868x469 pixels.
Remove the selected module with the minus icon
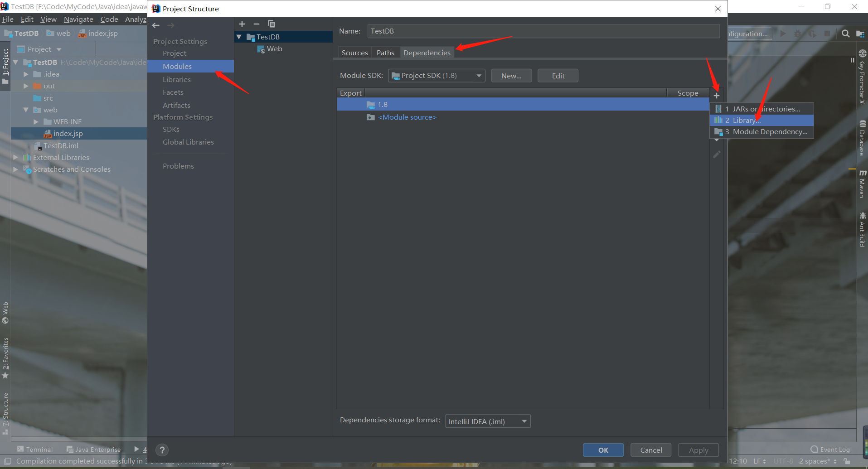[257, 24]
